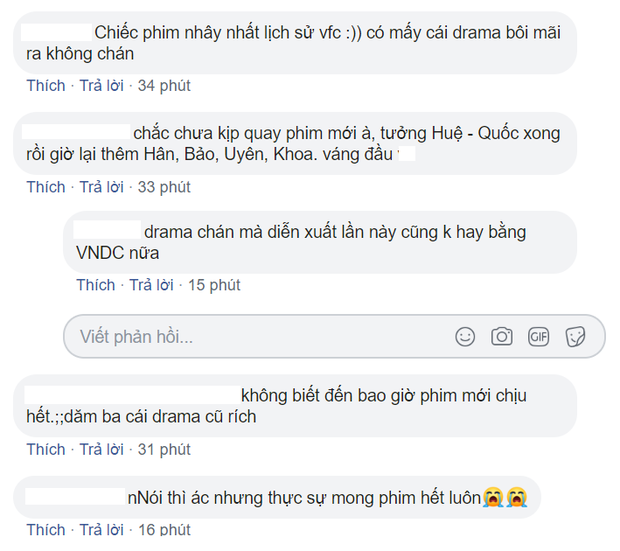620x551 pixels.
Task: Open the sticker picker in reply box
Action: click(x=575, y=337)
